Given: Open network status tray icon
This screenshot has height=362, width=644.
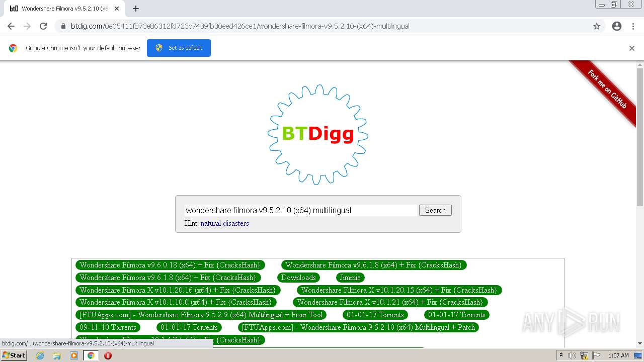Looking at the screenshot, I should pyautogui.click(x=584, y=355).
